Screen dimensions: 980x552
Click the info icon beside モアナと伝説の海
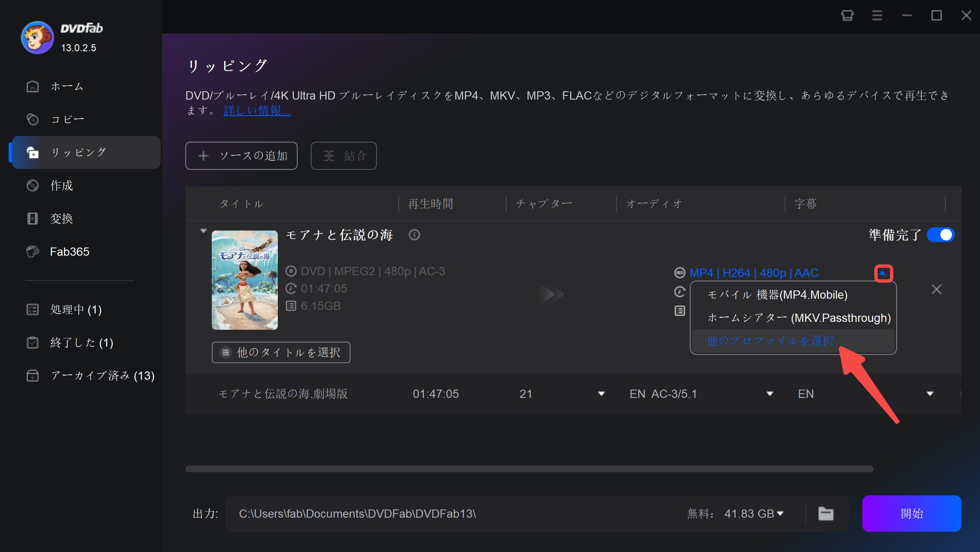[414, 235]
